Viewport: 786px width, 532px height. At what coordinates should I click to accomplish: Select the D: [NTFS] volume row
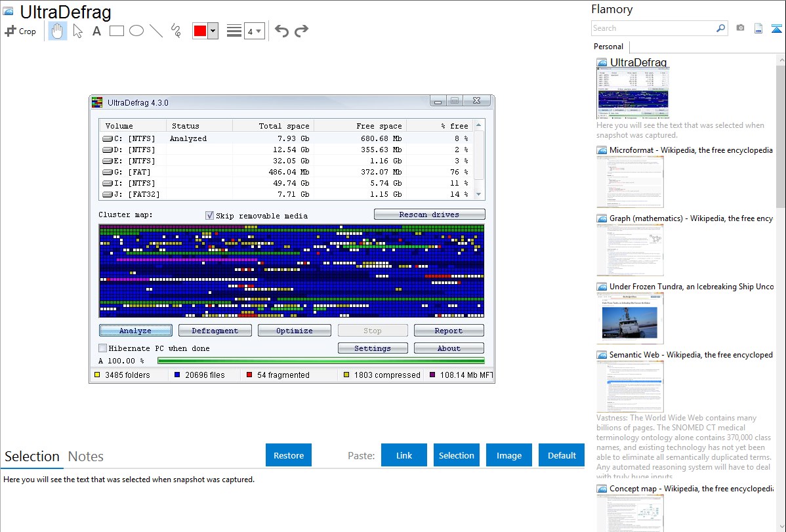click(286, 150)
